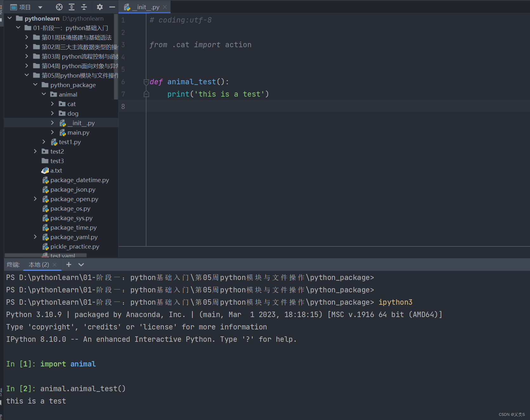Viewport: 530px width, 420px height.
Task: Collapse the python_package folder
Action: 36,85
